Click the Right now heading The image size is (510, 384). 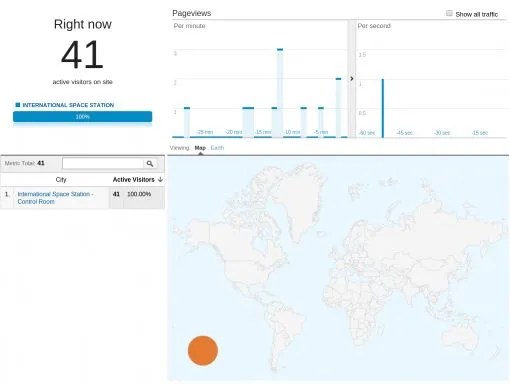(x=83, y=24)
